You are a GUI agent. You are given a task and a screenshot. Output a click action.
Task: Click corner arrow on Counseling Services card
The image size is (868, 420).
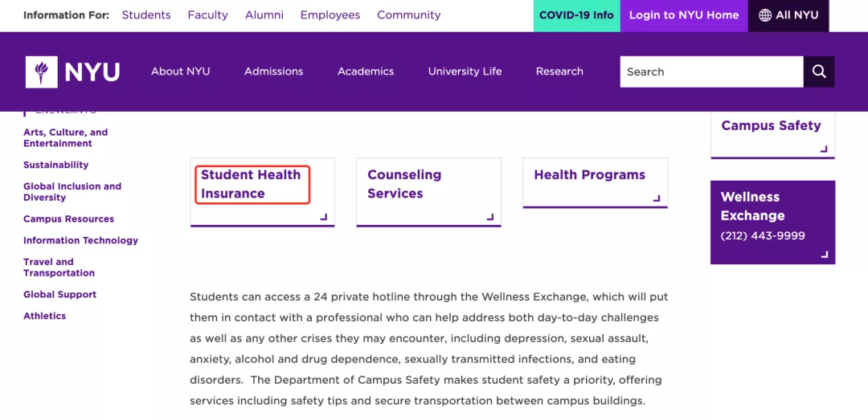(489, 216)
